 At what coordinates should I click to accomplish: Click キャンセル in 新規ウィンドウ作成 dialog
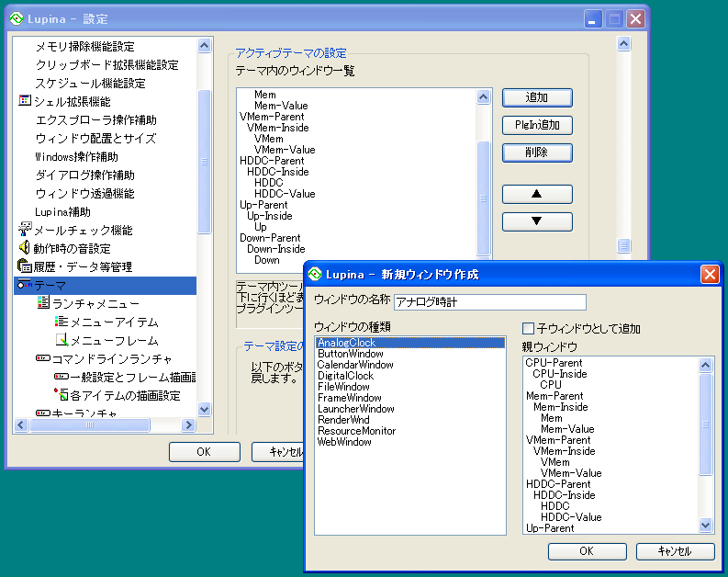click(675, 551)
